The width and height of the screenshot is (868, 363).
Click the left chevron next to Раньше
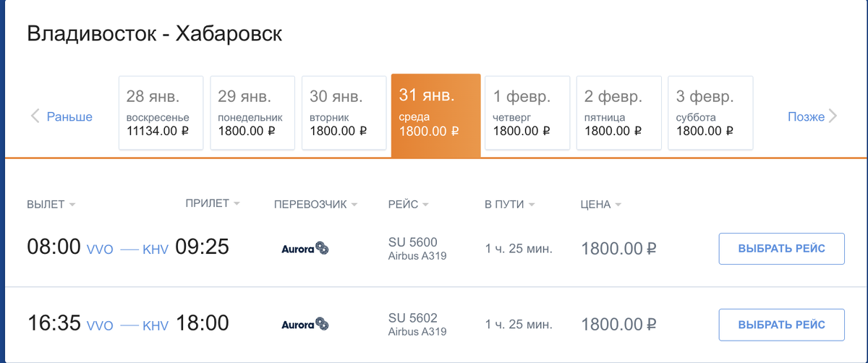pos(35,116)
